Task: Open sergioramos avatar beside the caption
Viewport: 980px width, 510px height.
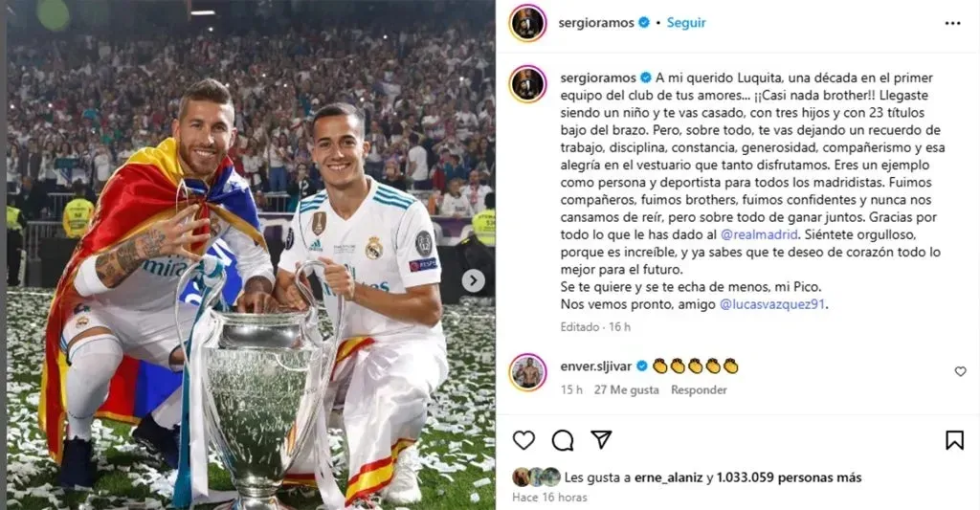Action: (x=527, y=84)
